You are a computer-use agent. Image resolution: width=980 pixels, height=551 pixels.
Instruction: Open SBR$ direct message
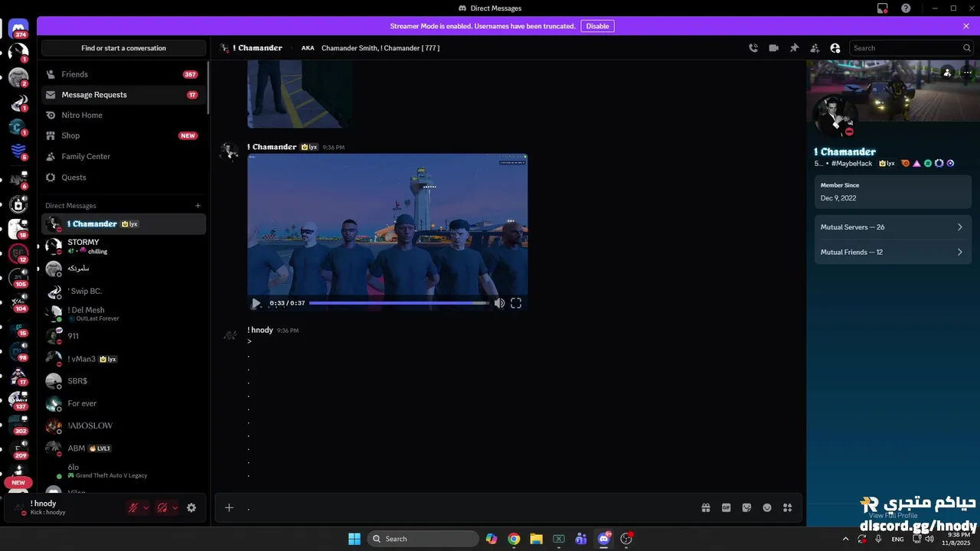point(123,380)
